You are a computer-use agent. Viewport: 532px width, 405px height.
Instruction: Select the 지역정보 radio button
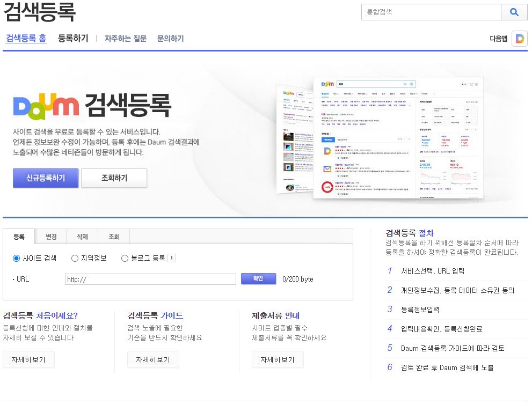[75, 258]
